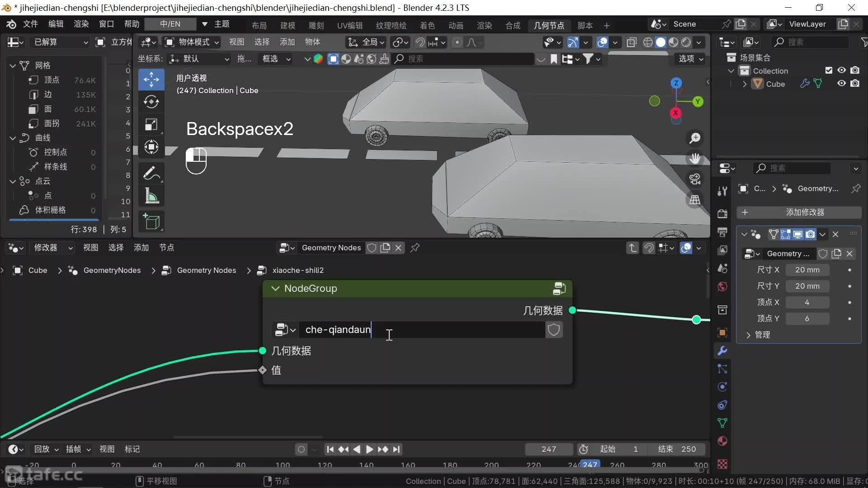This screenshot has height=488, width=868.
Task: Toggle camera view icon in viewport
Action: point(695,179)
